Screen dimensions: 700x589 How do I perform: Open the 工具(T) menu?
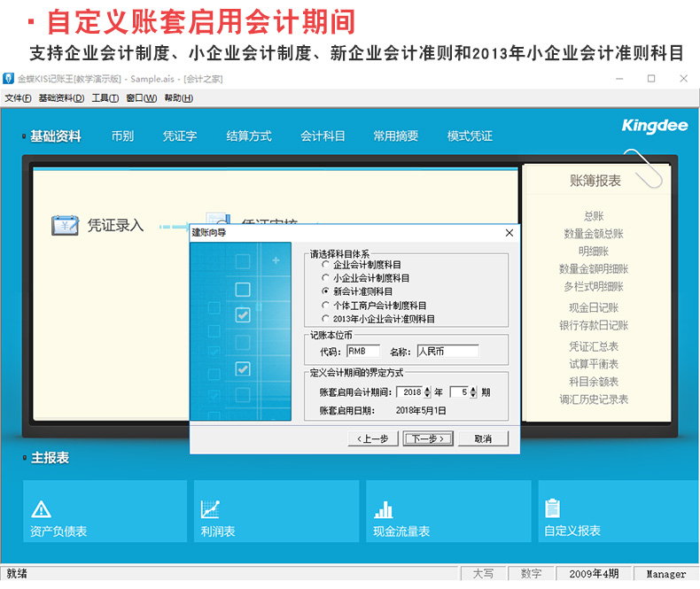point(105,98)
